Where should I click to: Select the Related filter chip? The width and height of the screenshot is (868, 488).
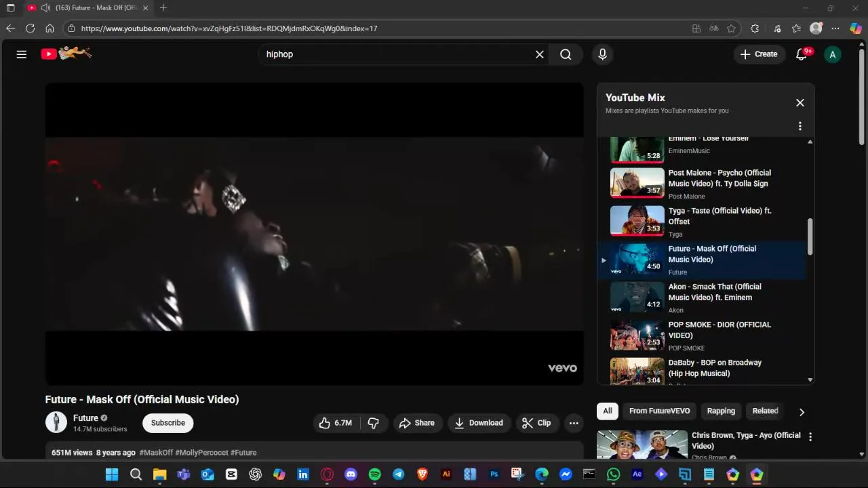pos(765,411)
